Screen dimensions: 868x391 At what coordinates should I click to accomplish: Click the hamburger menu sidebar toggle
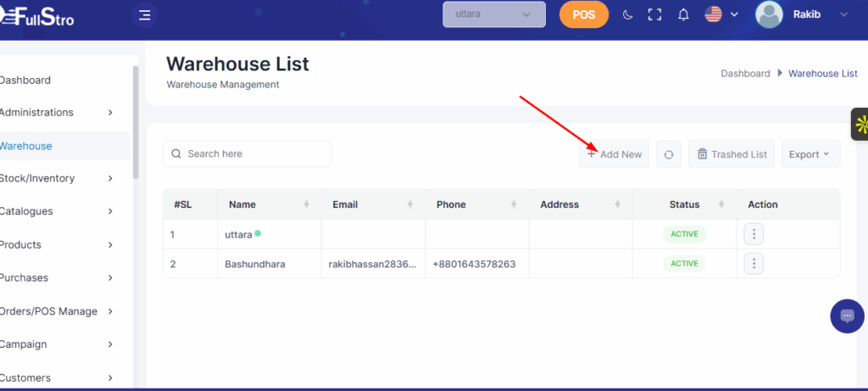(x=145, y=14)
